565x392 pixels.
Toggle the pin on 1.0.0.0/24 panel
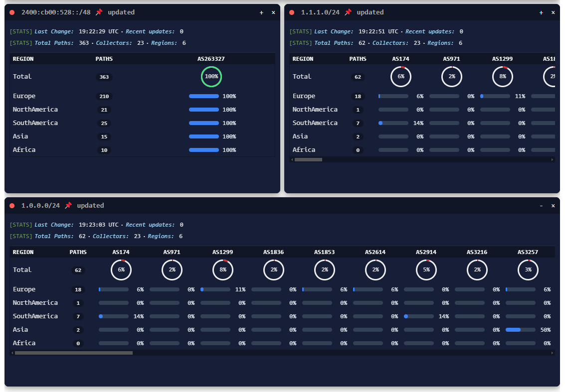[x=68, y=206]
